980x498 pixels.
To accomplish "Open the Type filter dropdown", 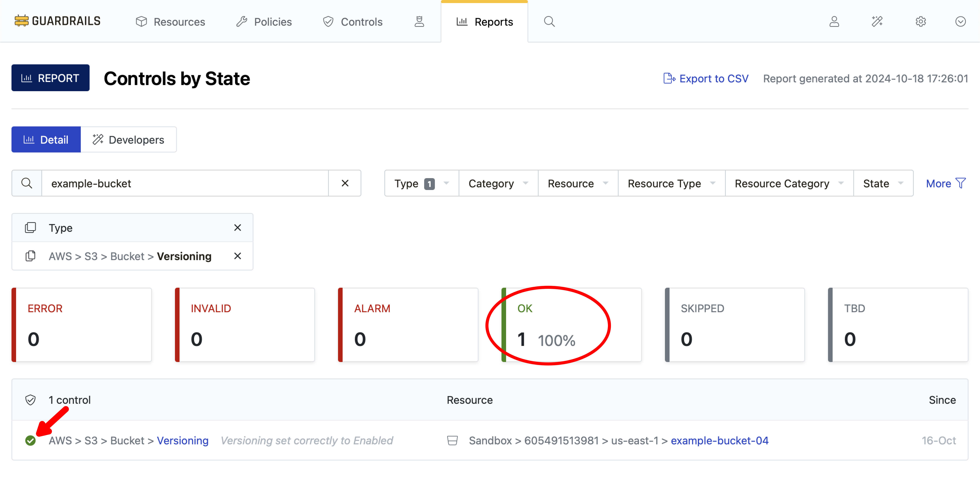I will (x=421, y=183).
